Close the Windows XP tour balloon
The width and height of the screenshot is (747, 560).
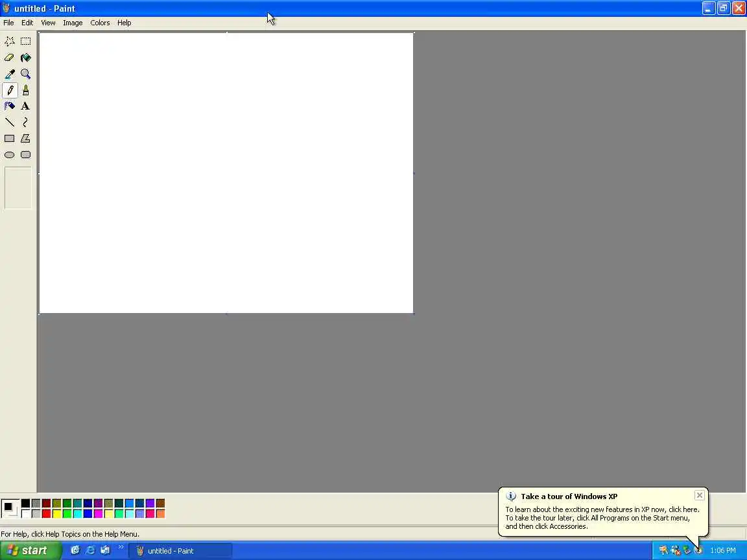tap(700, 495)
